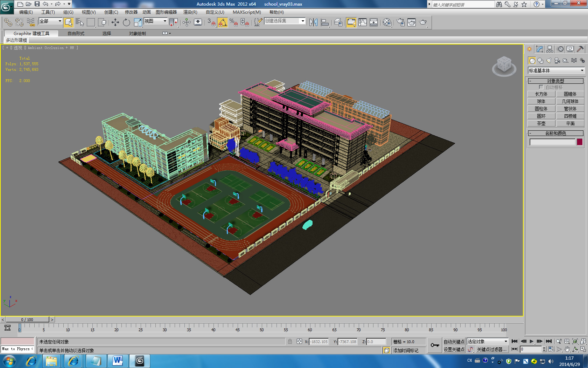This screenshot has height=368, width=588.
Task: Toggle 自动关键点 auto key mode
Action: [454, 342]
